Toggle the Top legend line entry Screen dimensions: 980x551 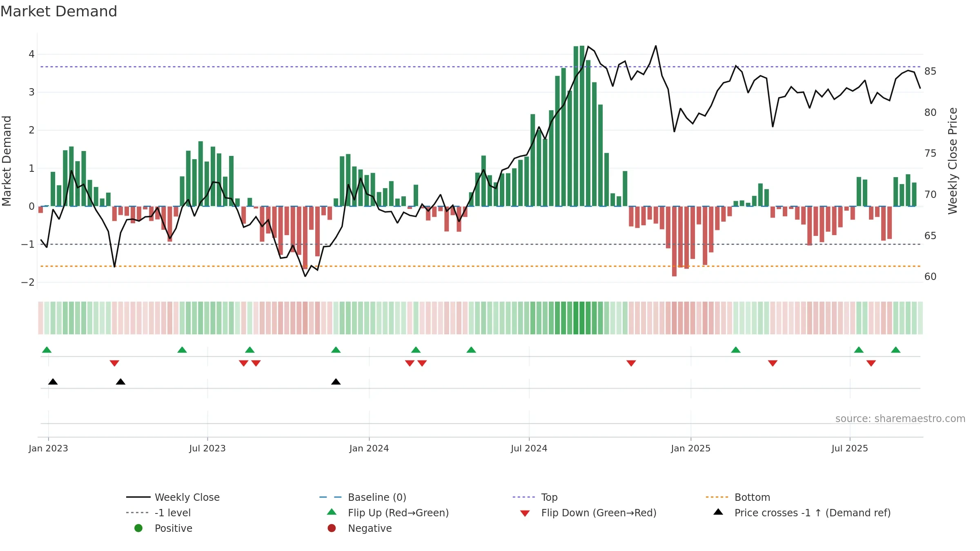pos(535,497)
